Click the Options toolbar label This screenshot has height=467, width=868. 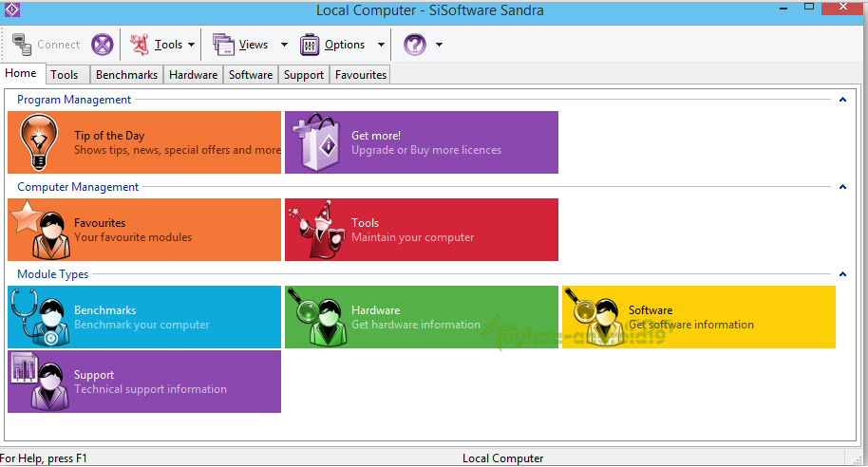(x=345, y=45)
